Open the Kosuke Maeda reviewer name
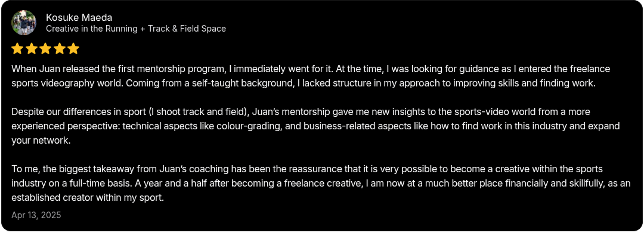 (x=79, y=17)
